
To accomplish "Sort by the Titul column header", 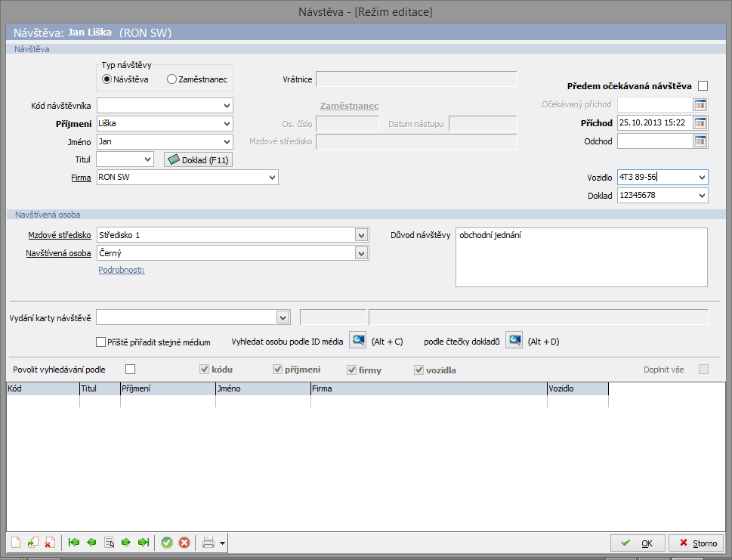I will (x=100, y=388).
